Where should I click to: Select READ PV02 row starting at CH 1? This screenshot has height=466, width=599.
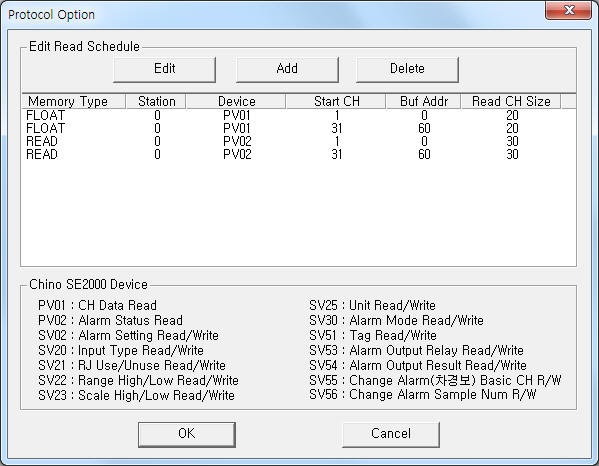298,141
